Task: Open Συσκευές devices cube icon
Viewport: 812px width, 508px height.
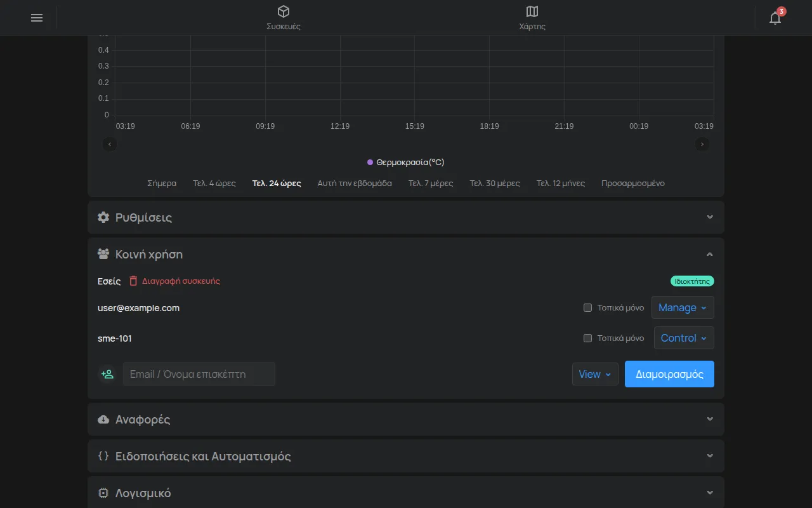Action: [x=284, y=11]
